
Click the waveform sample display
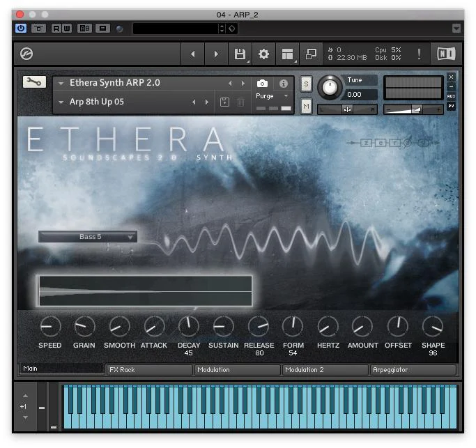[146, 291]
